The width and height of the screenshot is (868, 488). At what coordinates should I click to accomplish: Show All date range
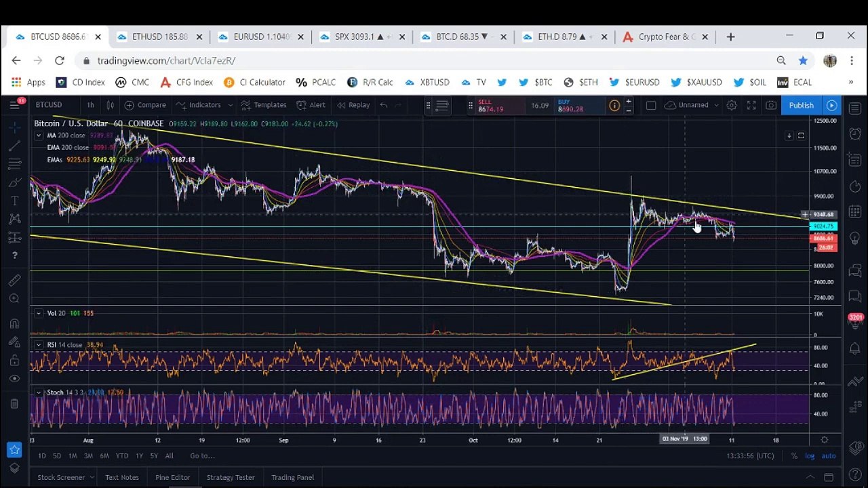coord(169,455)
